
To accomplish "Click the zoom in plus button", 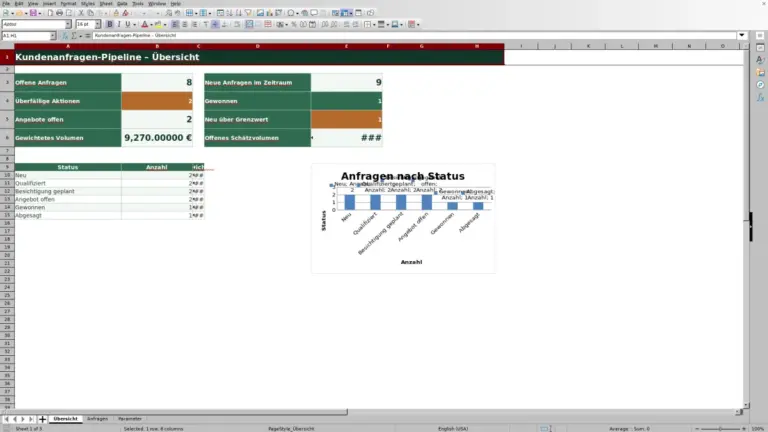I will point(744,429).
